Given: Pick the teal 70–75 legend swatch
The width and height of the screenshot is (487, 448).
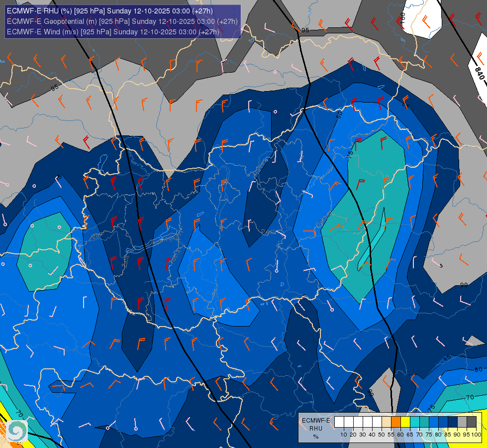Looking at the screenshot, I should click(424, 422).
